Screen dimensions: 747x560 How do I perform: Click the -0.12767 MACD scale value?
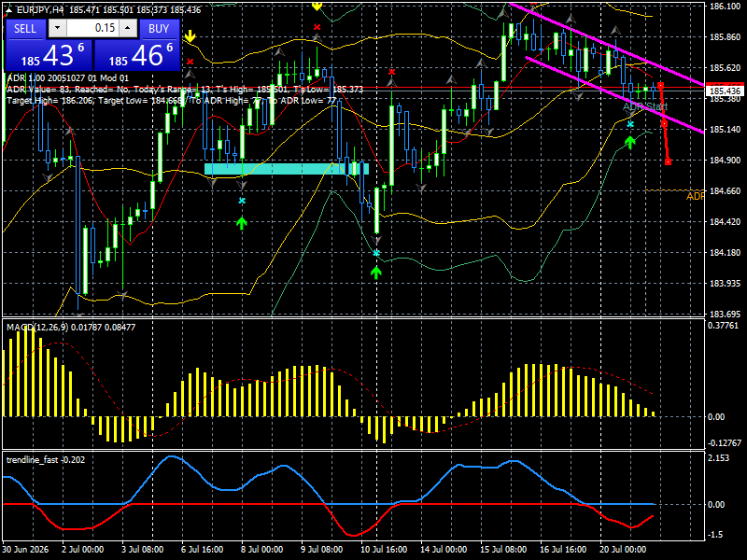point(725,442)
